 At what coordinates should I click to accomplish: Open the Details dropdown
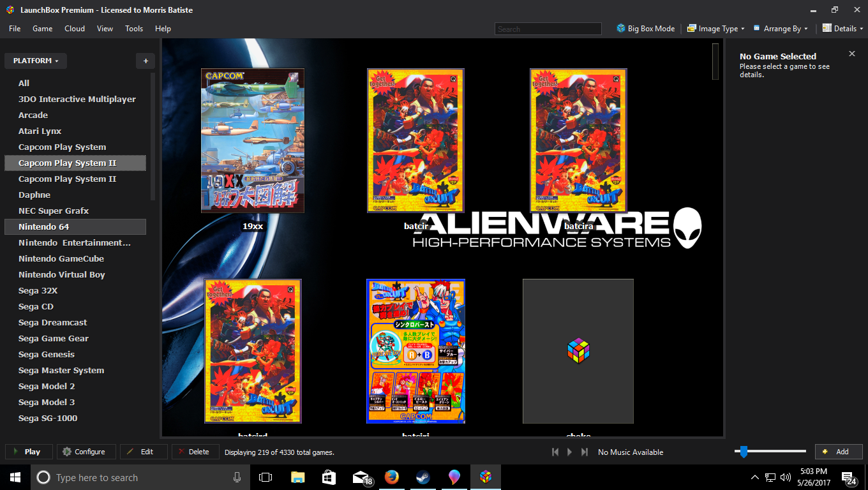tap(842, 29)
